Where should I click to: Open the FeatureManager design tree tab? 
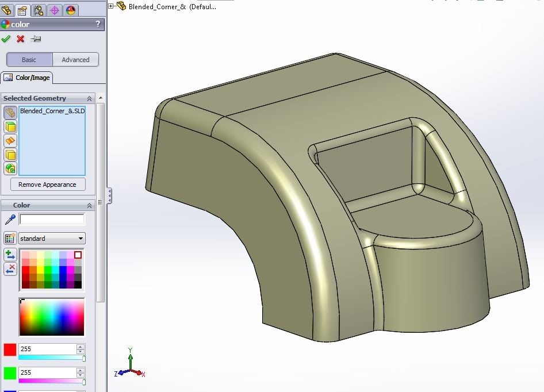coord(7,10)
